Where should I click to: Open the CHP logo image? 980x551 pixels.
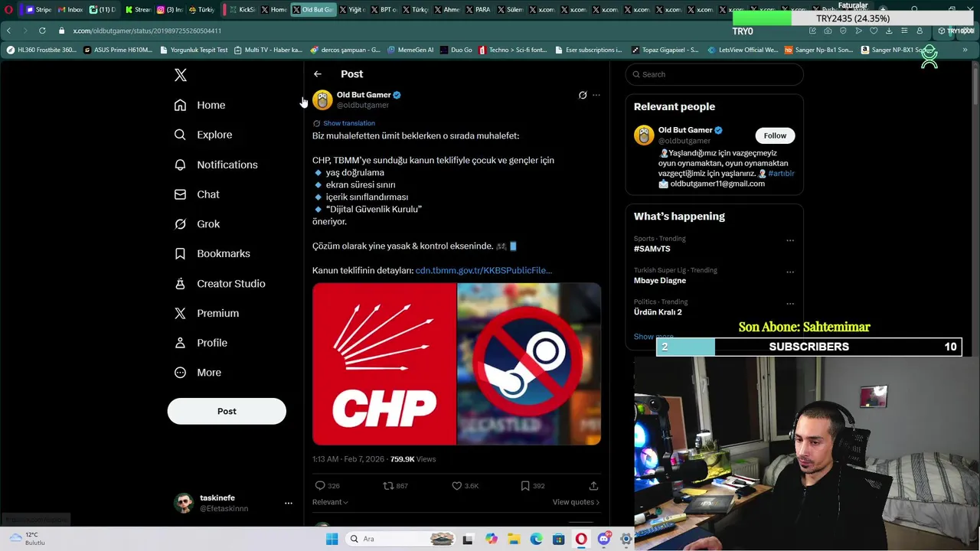[384, 364]
